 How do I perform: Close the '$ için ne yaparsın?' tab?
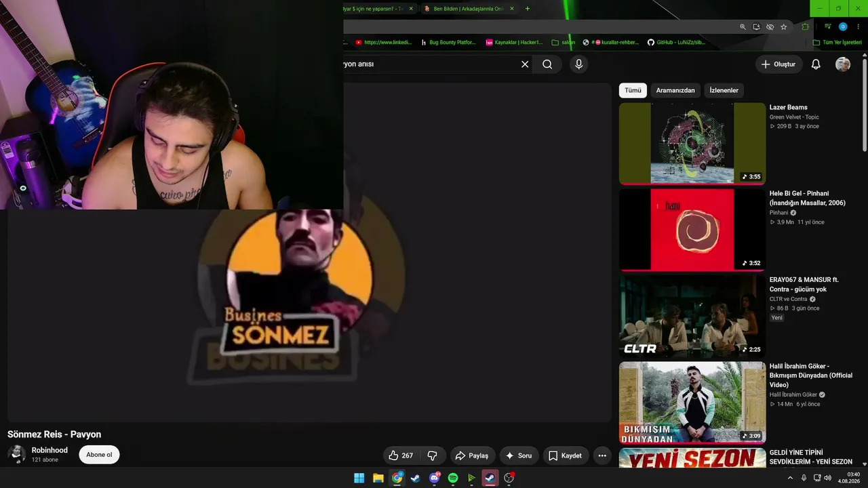coord(411,9)
